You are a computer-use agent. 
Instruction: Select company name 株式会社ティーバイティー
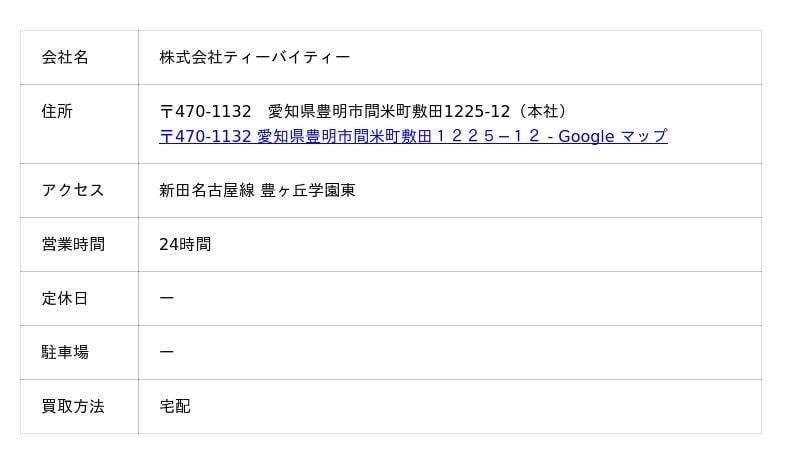[255, 57]
